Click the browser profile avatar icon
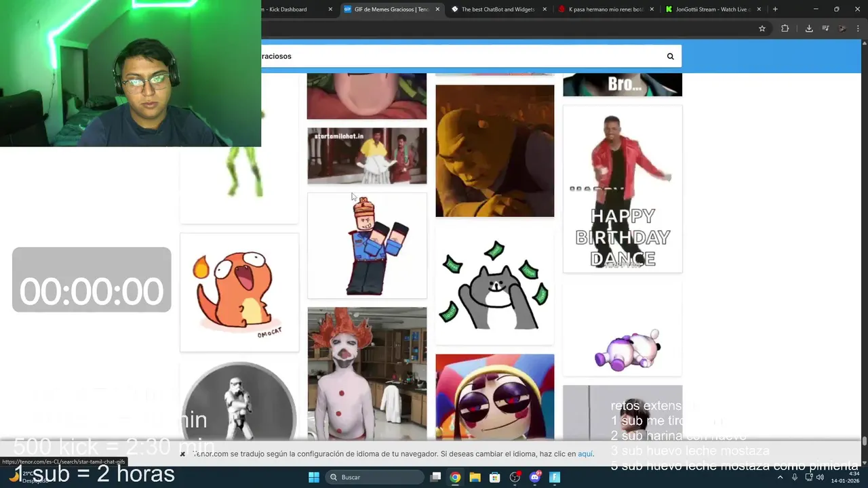The height and width of the screenshot is (488, 868). (842, 28)
